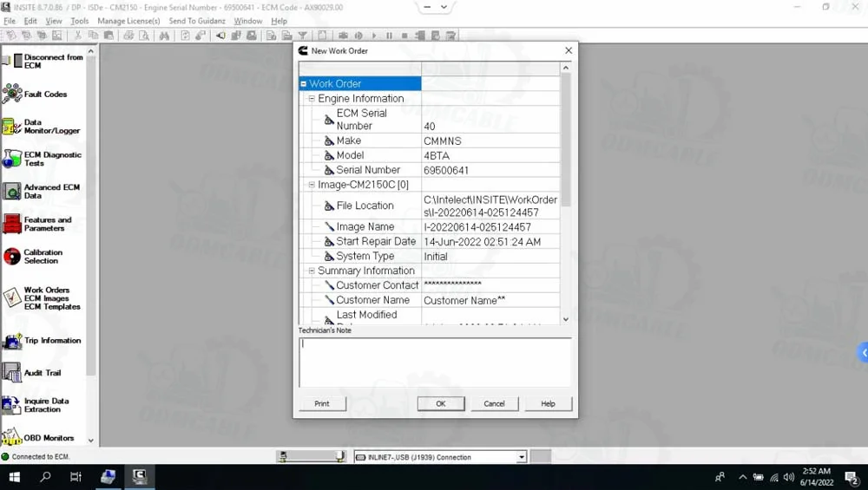Open Data Monitor/Logger from sidebar

point(12,127)
